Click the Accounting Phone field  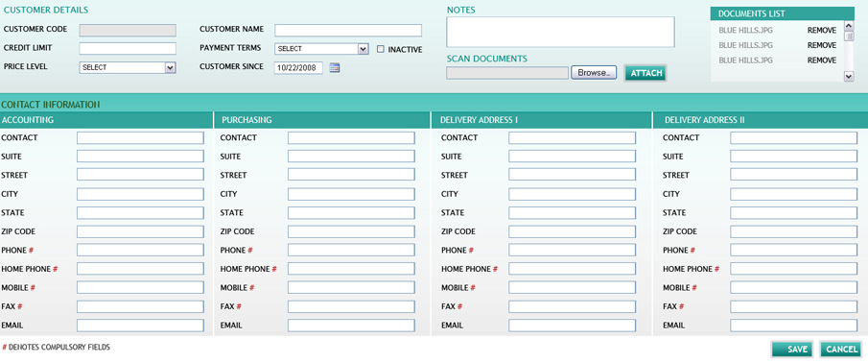click(140, 250)
